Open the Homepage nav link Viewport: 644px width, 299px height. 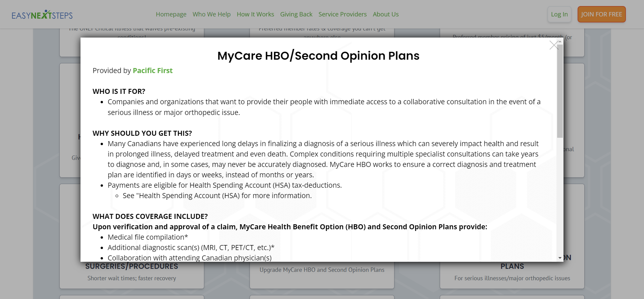tap(171, 14)
